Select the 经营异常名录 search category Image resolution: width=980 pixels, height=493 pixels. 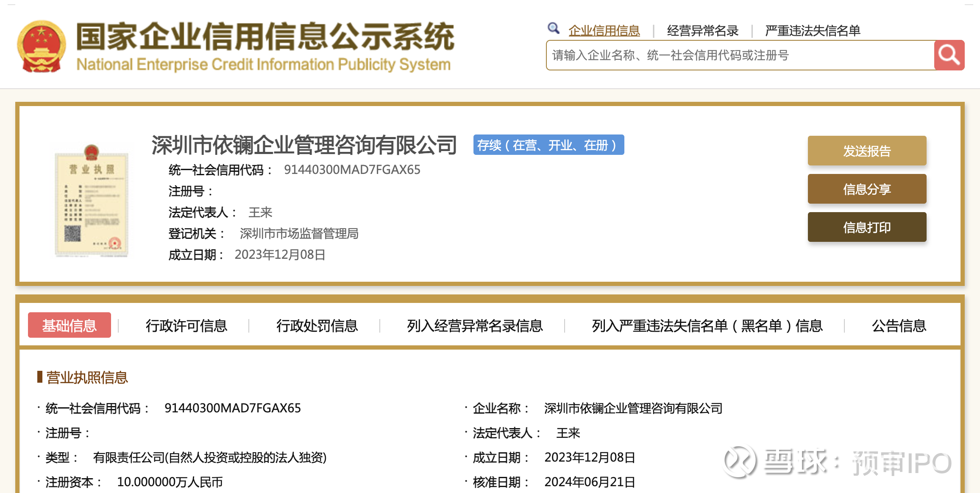coord(702,31)
